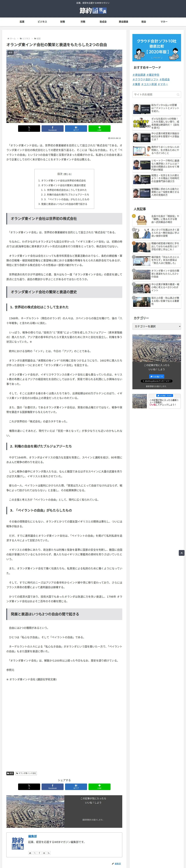186x868 pixels.
Task: Open the 起業 menu item
Action: pyautogui.click(x=22, y=22)
